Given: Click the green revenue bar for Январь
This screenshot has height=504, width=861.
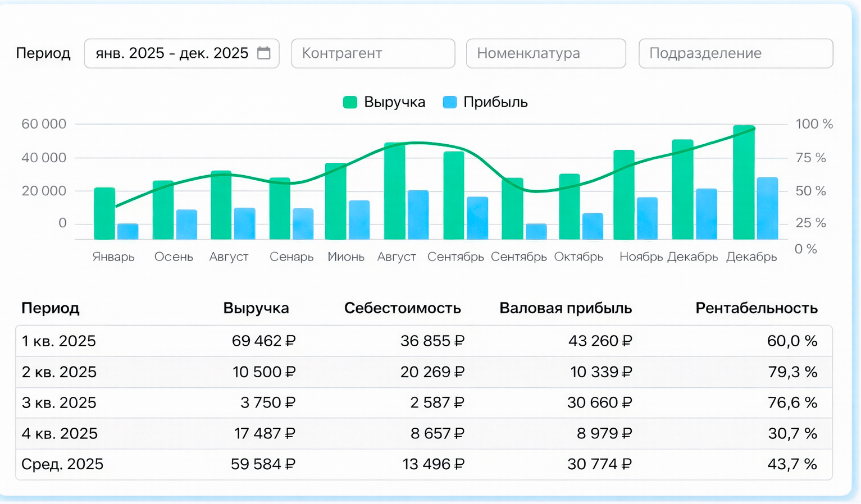Looking at the screenshot, I should (x=104, y=214).
